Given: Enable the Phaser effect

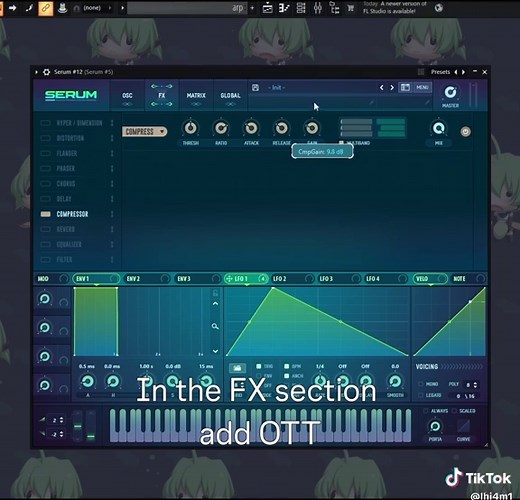Looking at the screenshot, I should coord(45,168).
